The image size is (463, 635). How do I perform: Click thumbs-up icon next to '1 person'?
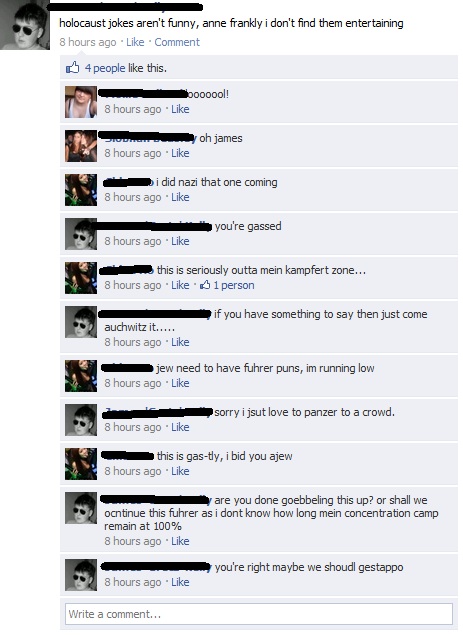[205, 285]
